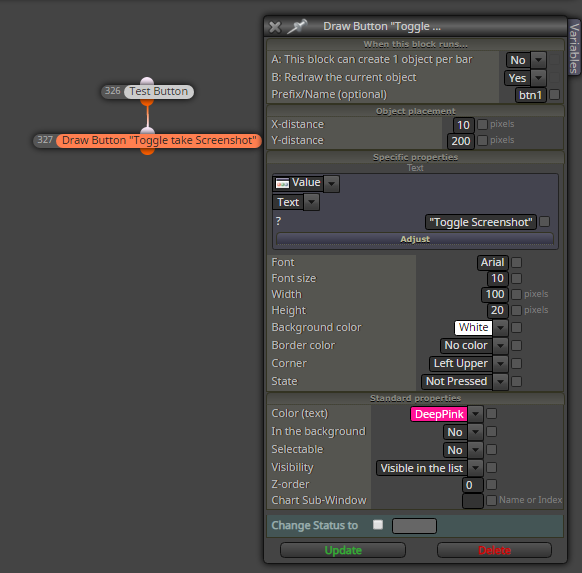Screen dimensions: 582x573
Task: Click the Change Status to value field
Action: (x=414, y=526)
